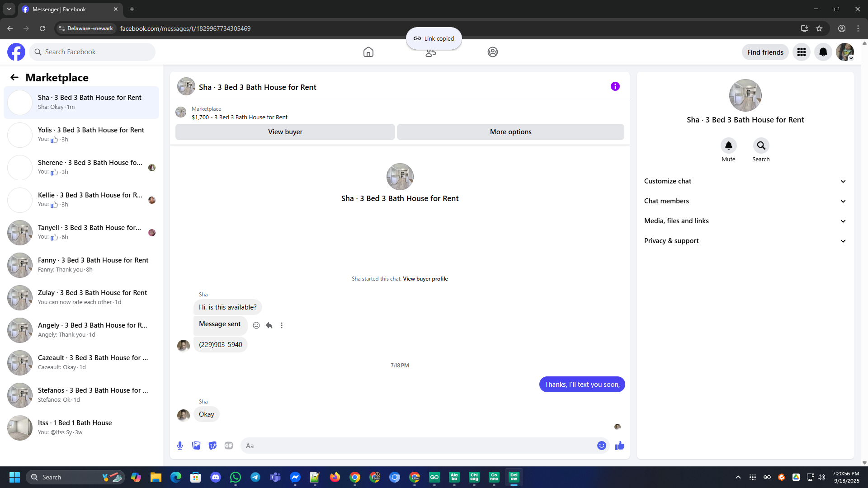This screenshot has height=488, width=868.
Task: Open the sticker picker icon
Action: [x=212, y=446]
